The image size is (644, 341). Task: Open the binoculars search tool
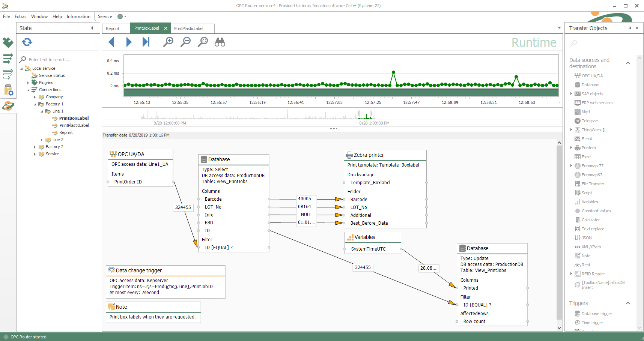click(x=220, y=42)
